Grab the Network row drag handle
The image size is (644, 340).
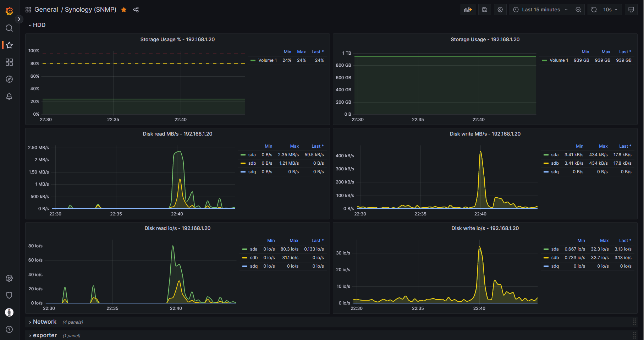click(635, 322)
